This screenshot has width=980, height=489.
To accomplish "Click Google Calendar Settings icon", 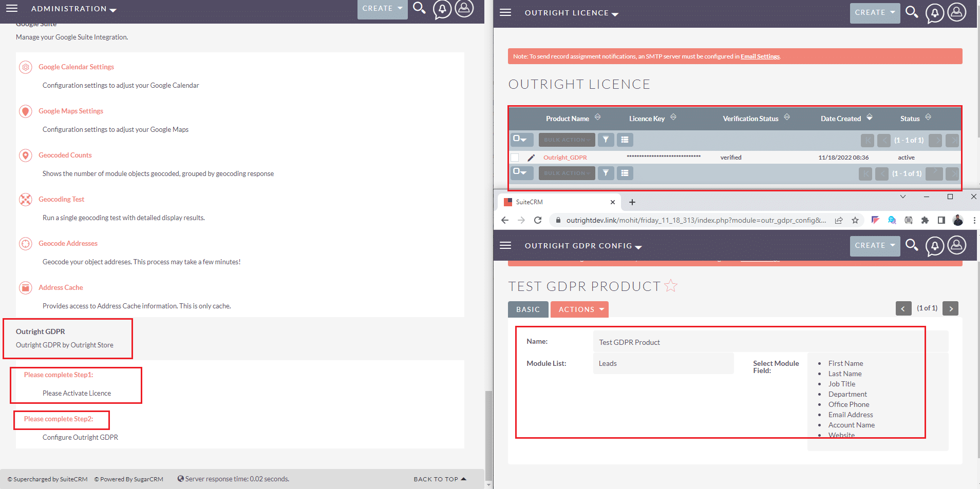I will [x=26, y=67].
